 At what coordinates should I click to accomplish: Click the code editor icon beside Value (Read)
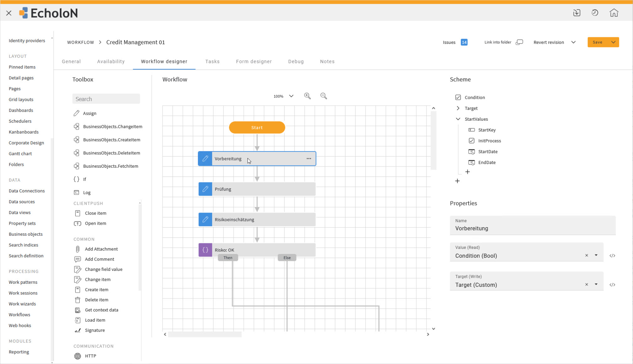612,256
